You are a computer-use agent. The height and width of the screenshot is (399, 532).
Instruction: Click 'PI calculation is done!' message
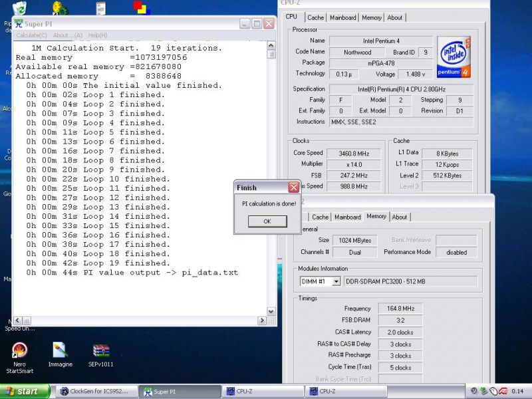(x=269, y=203)
